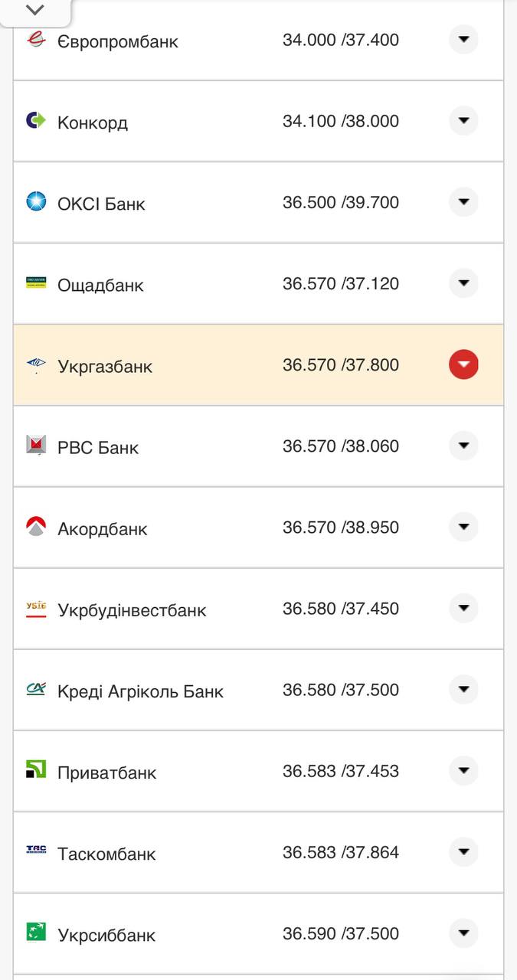Click the Акордбанк red logo icon
The image size is (517, 980).
coord(36,527)
